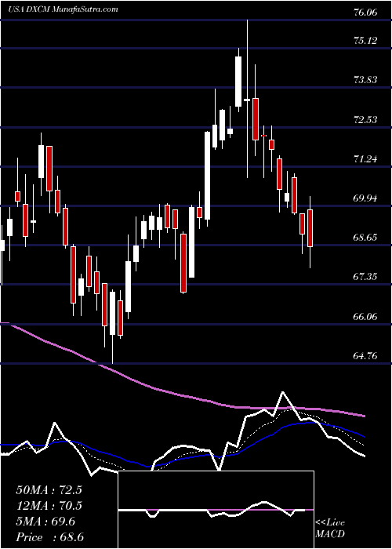The image size is (392, 549).
Task: Click the '50MA : 72.5' indicator text
Action: point(49,490)
